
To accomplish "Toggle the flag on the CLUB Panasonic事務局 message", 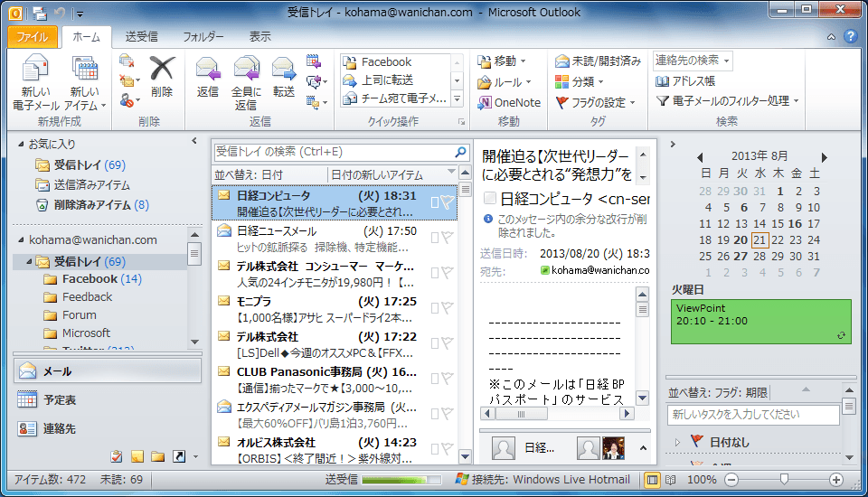I will pyautogui.click(x=448, y=378).
